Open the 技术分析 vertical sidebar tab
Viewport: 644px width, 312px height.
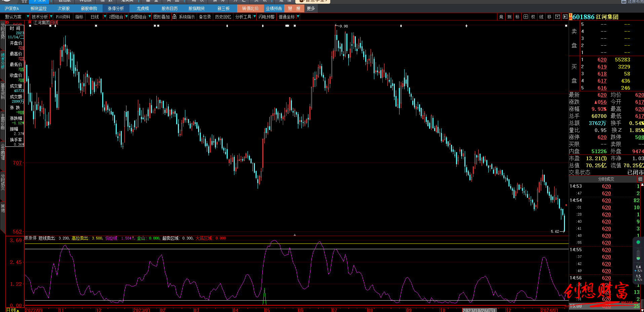(x=3, y=61)
